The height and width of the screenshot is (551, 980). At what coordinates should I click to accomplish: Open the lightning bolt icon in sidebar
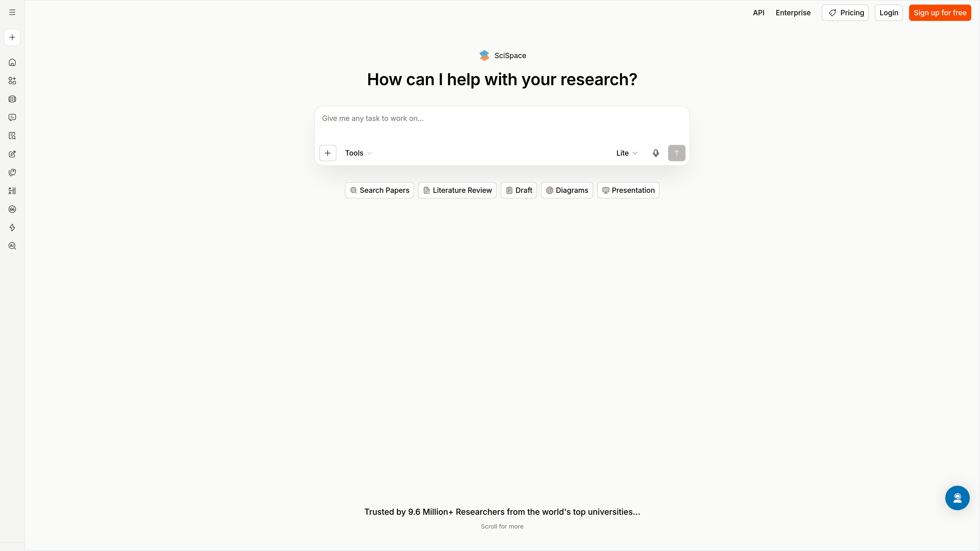click(x=12, y=227)
